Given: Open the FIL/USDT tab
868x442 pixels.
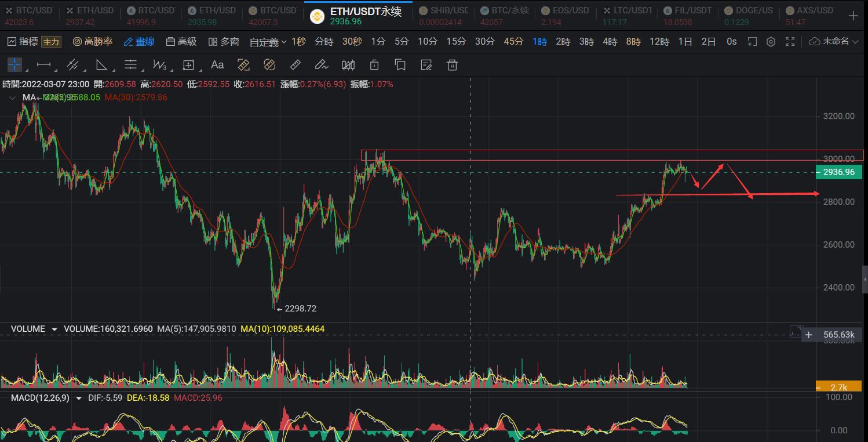Looking at the screenshot, I should tap(687, 16).
